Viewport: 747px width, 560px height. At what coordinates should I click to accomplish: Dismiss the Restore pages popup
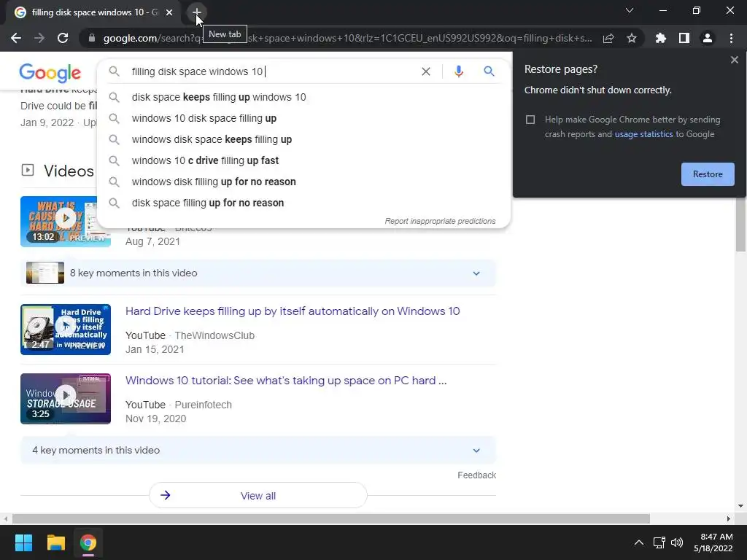[734, 60]
